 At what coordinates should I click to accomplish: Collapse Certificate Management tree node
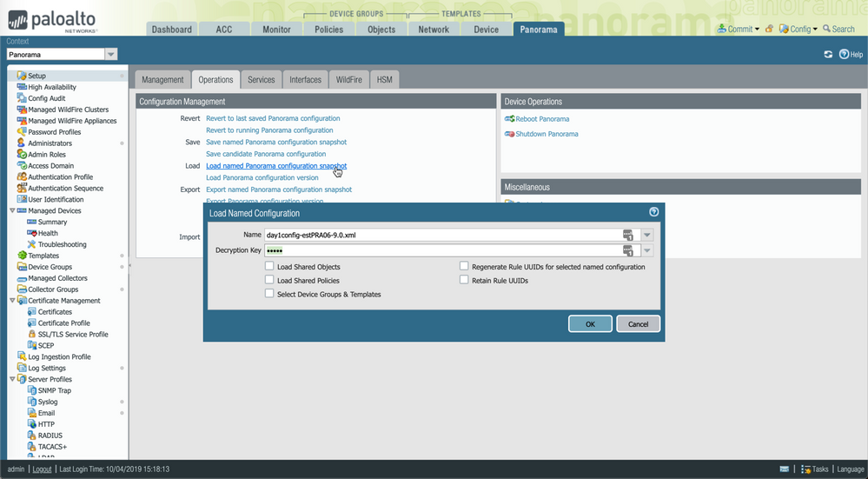coord(12,300)
